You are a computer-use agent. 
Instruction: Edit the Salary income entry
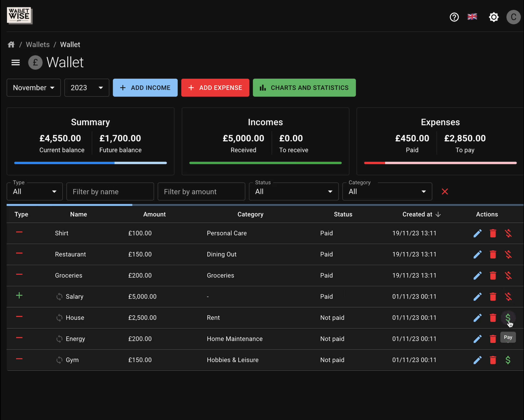point(477,297)
